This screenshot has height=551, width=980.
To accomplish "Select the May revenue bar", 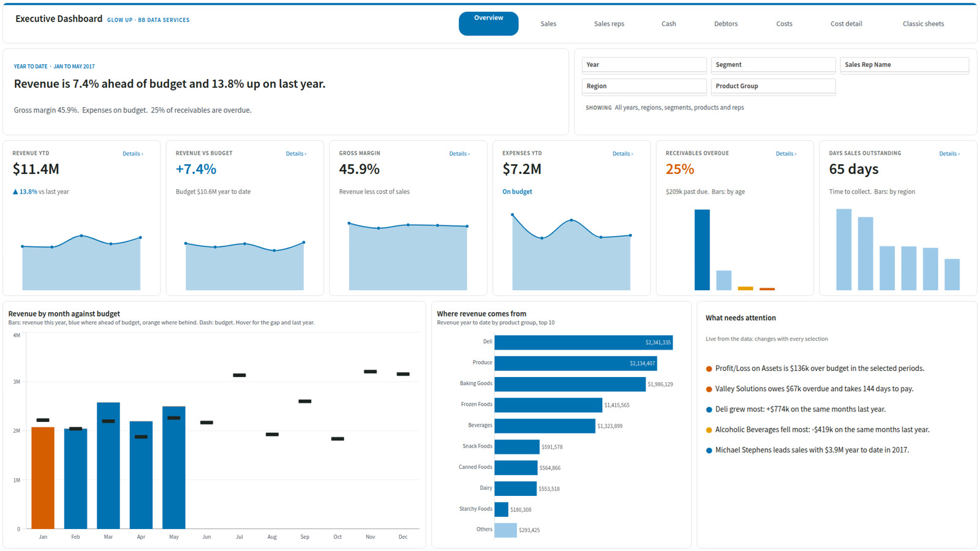I will coord(174,467).
